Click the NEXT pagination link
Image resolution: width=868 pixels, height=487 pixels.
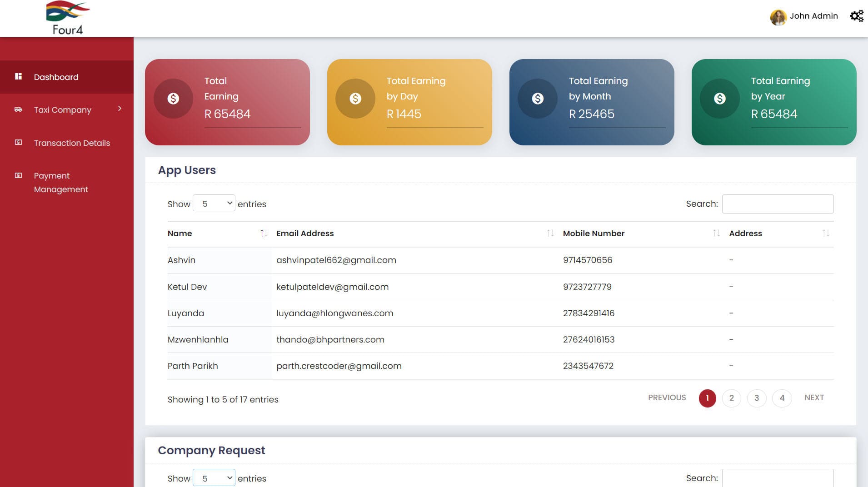pos(814,398)
